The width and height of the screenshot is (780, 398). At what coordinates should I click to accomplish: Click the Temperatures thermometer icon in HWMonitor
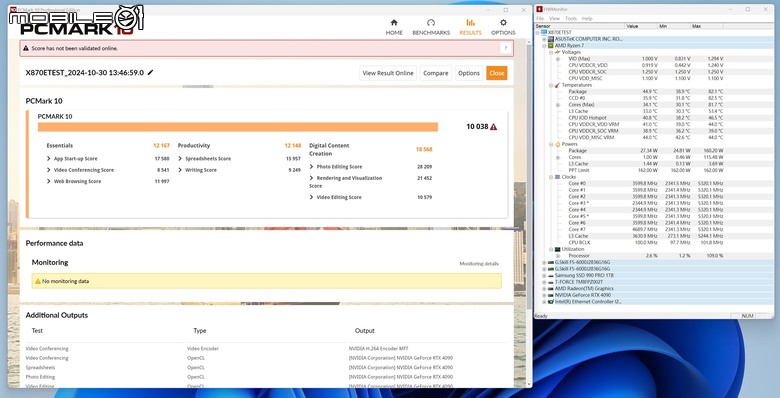(x=558, y=85)
